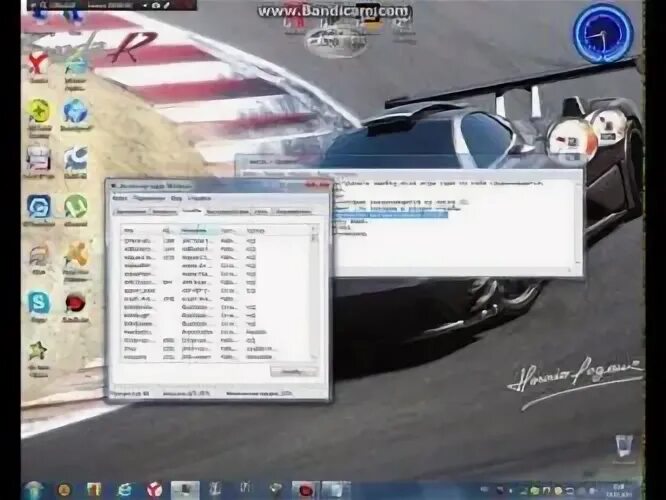Image resolution: width=666 pixels, height=500 pixels.
Task: Open the Explorer libraries taskbar icon
Action: 93,490
